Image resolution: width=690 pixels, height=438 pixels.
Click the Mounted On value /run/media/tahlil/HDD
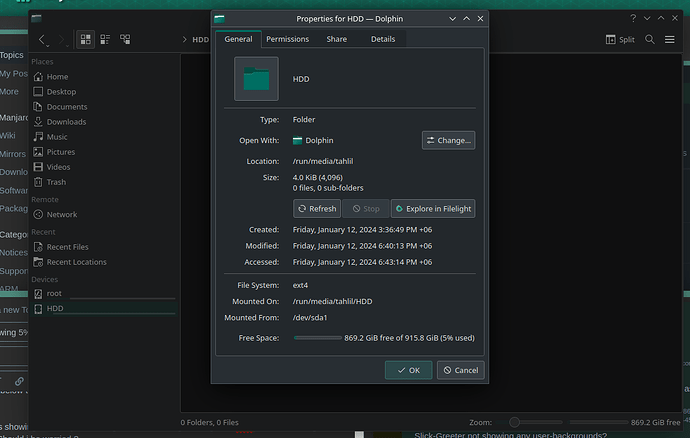click(332, 302)
